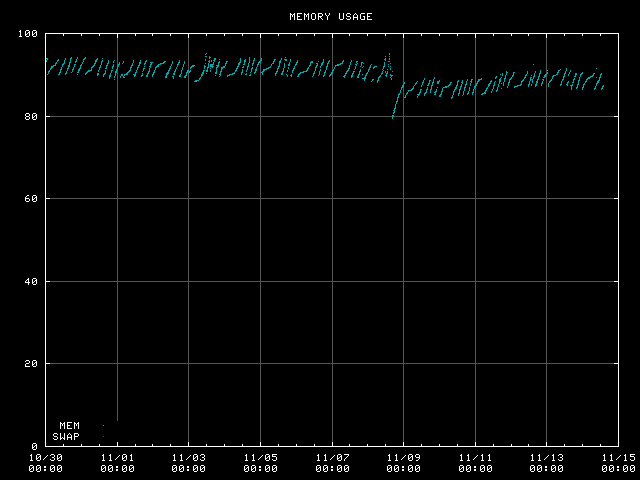Click the memory spike peak before 11/09
This screenshot has height=480, width=640.
click(x=388, y=54)
